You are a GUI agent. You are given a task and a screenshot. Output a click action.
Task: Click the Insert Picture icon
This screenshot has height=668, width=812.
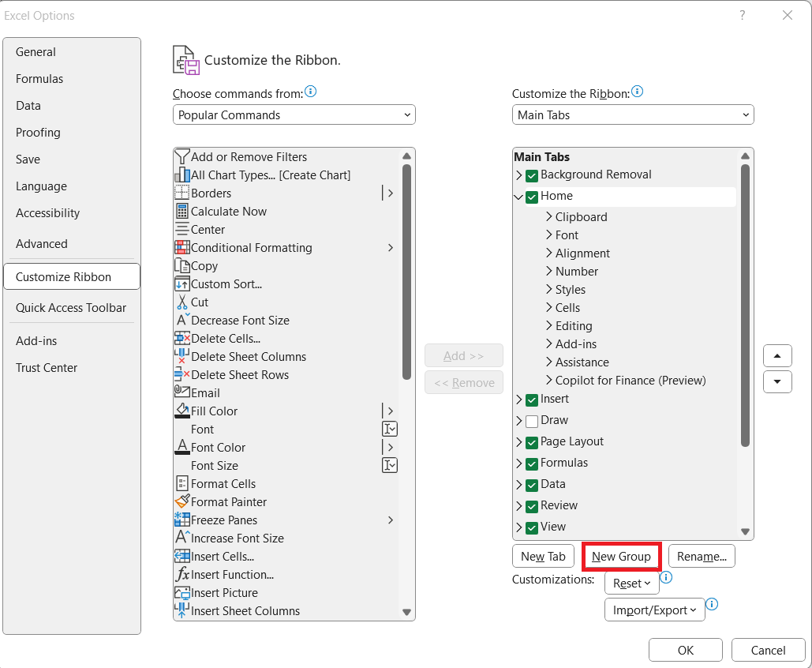pos(181,592)
